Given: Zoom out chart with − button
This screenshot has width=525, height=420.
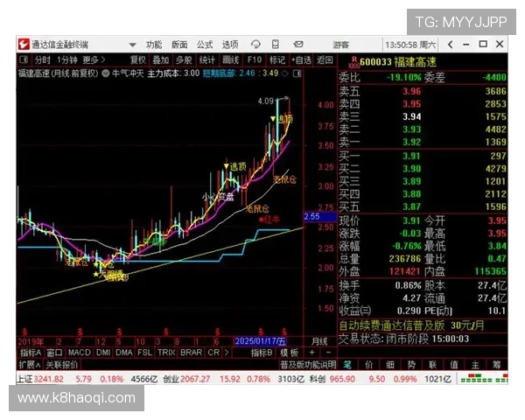Looking at the screenshot, I should pyautogui.click(x=328, y=353).
